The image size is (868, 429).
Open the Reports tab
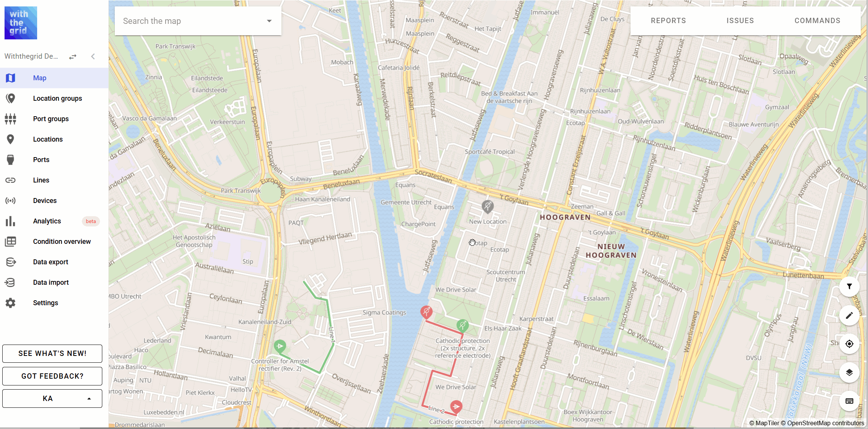pyautogui.click(x=668, y=21)
